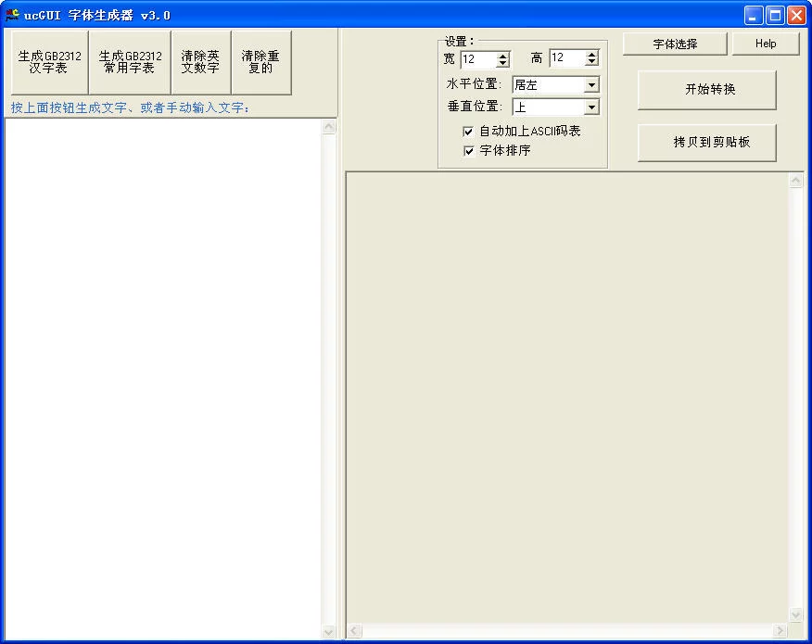Click inside the left text input area
The height and width of the screenshot is (644, 812).
tap(162, 371)
